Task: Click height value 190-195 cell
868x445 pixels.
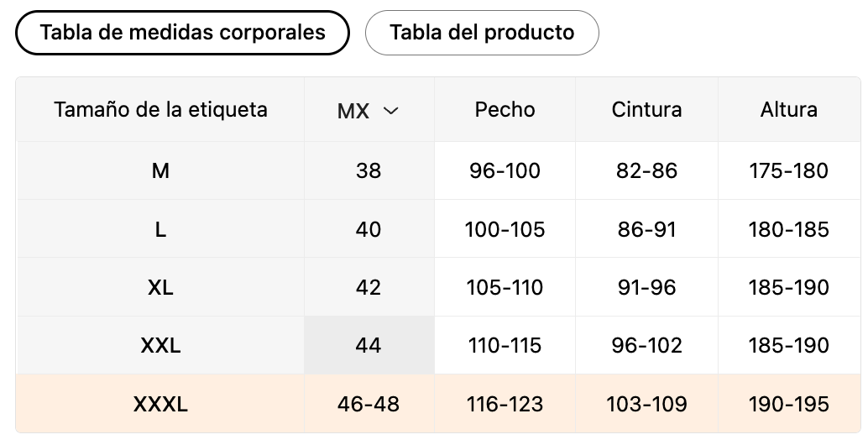Action: (x=788, y=404)
